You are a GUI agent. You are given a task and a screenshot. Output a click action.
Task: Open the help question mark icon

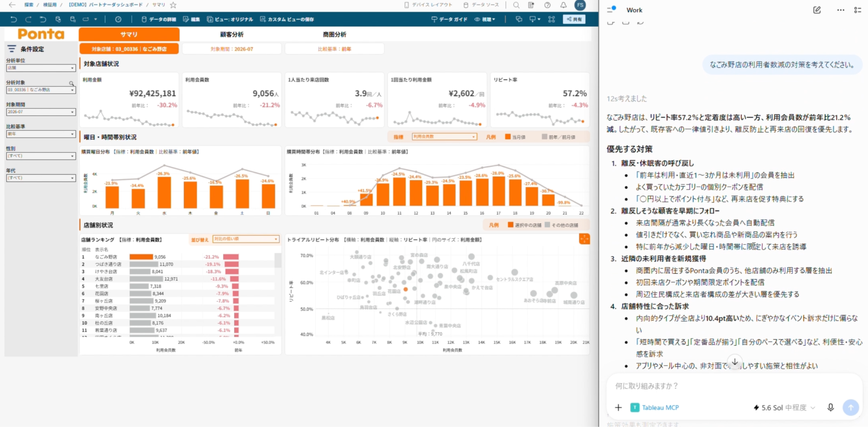click(x=548, y=5)
